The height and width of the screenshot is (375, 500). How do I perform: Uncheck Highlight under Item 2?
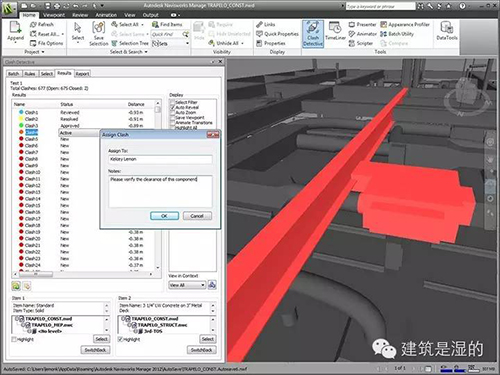click(x=121, y=339)
